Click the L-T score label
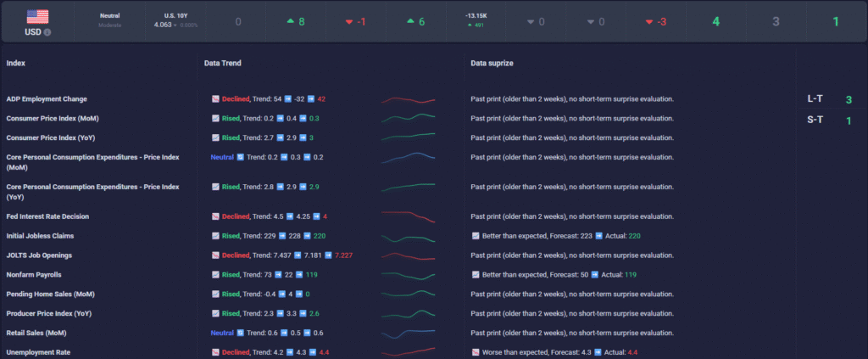This screenshot has height=359, width=868. [x=814, y=99]
